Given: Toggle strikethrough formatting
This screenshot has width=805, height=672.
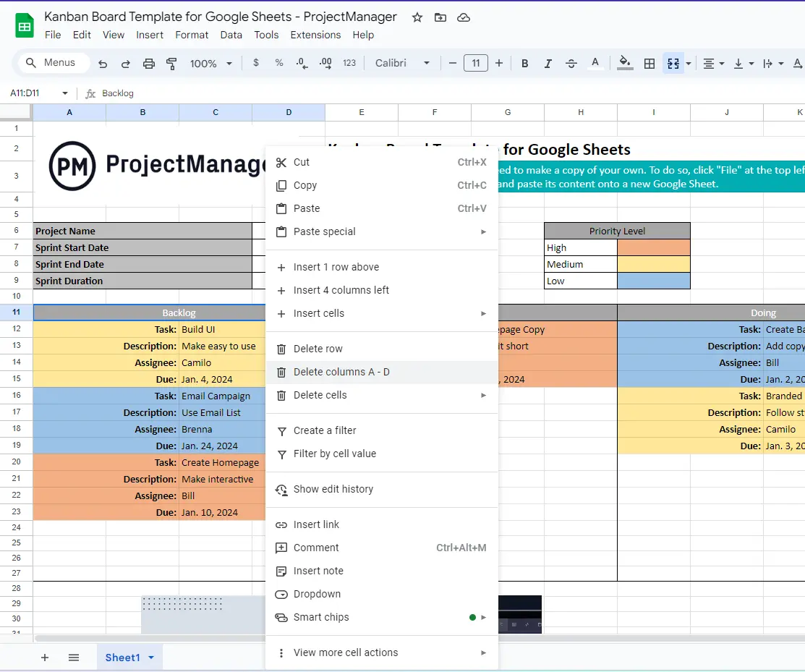Looking at the screenshot, I should [571, 63].
